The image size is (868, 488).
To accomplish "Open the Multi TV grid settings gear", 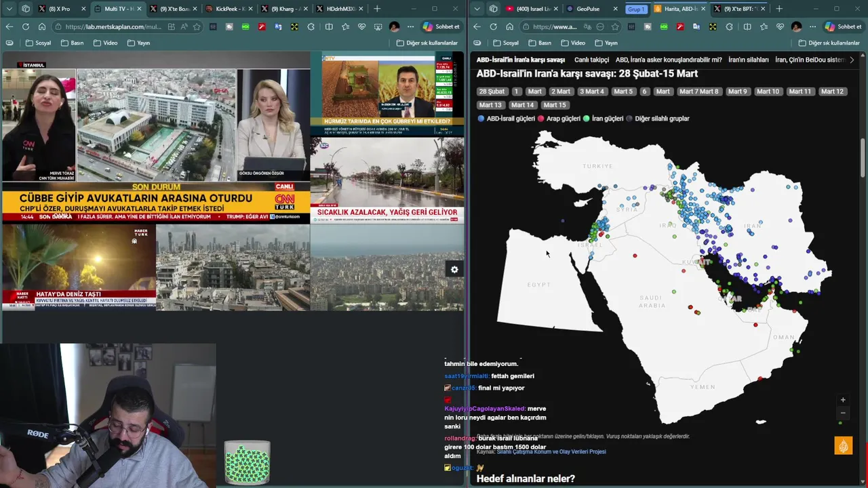I will (454, 269).
